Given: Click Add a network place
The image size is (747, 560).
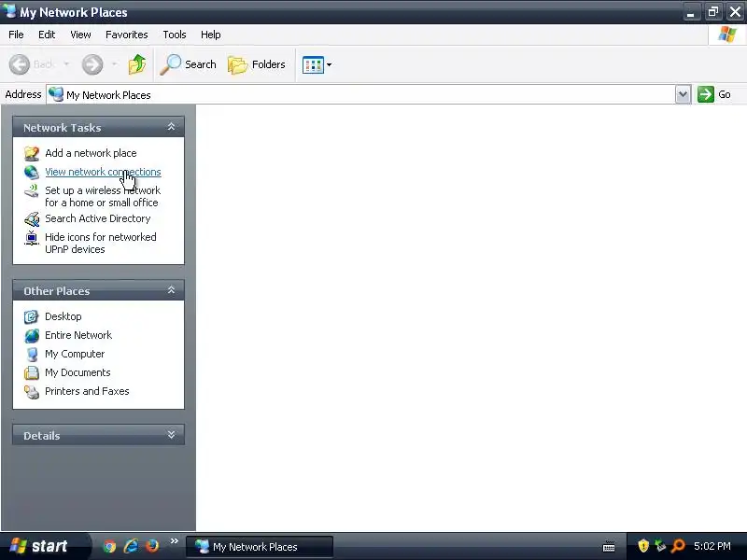Looking at the screenshot, I should pos(91,153).
